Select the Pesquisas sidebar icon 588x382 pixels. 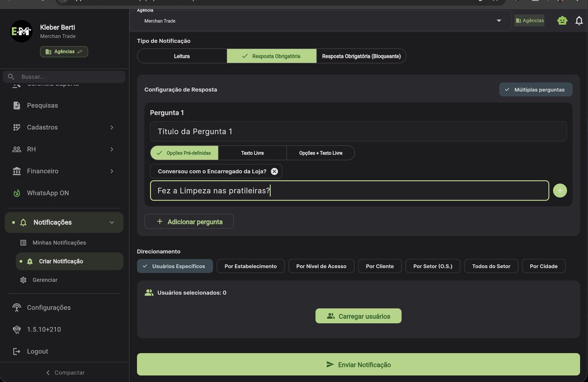click(x=16, y=105)
